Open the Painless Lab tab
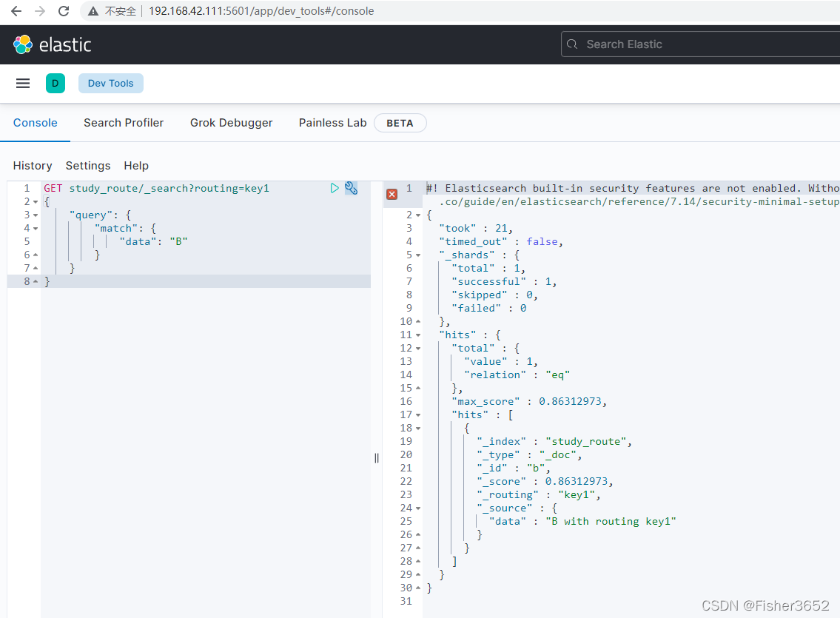Viewport: 840px width, 618px height. [333, 123]
